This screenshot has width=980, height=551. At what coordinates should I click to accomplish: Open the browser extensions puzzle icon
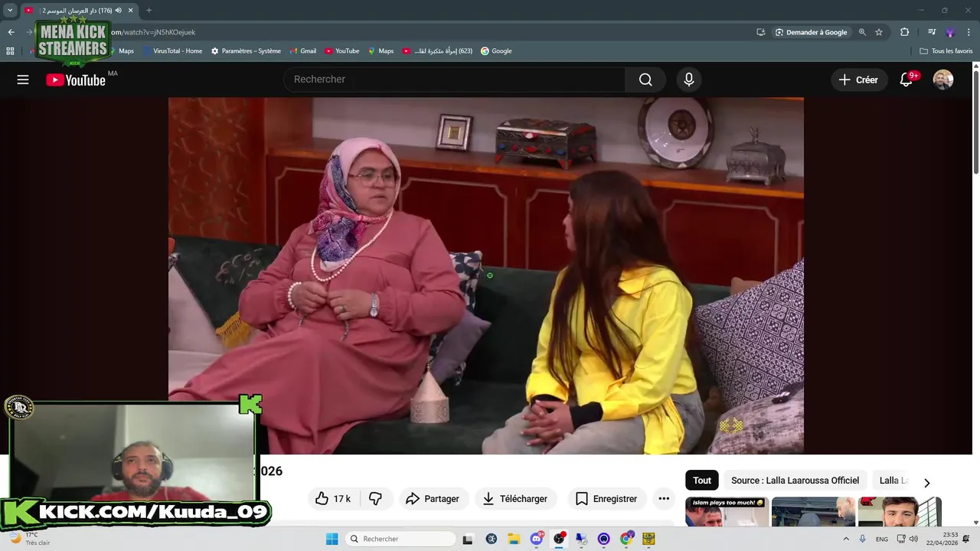click(904, 32)
